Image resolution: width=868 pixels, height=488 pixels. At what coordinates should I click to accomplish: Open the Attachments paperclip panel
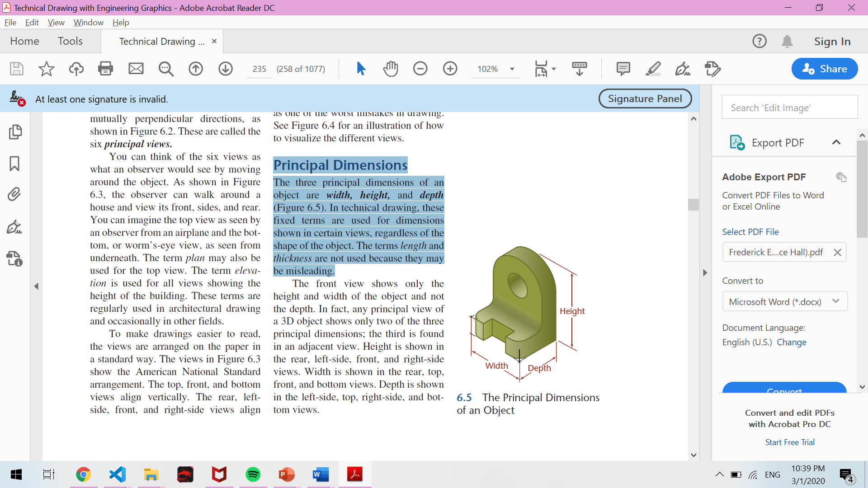point(14,195)
